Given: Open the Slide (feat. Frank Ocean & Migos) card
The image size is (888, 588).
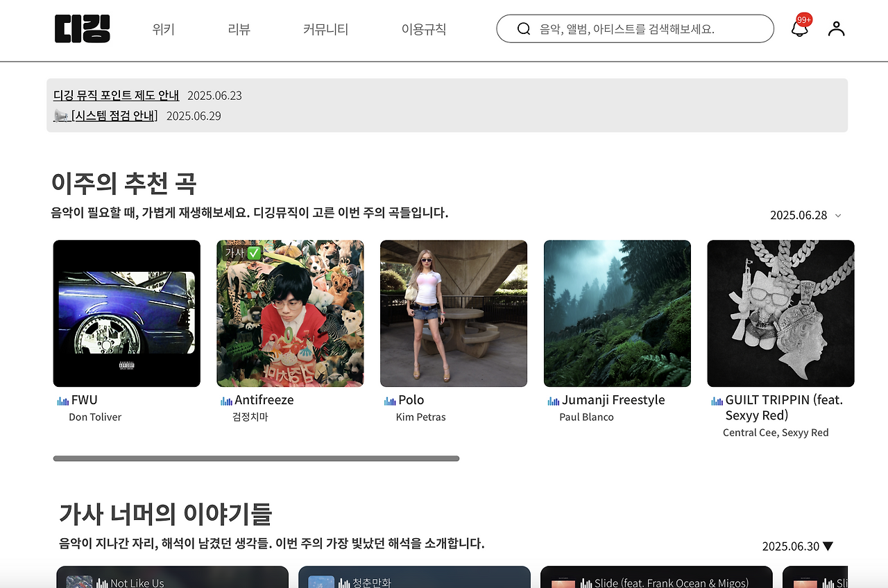Looking at the screenshot, I should click(x=656, y=577).
